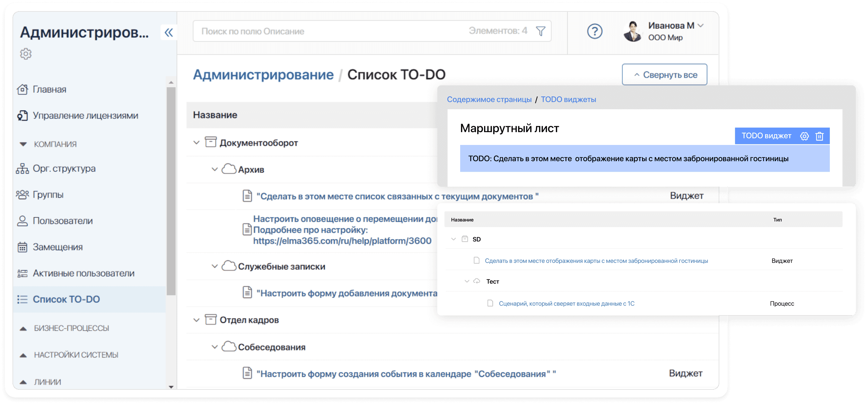
Task: Delete TODO widget with trash icon
Action: coord(819,136)
